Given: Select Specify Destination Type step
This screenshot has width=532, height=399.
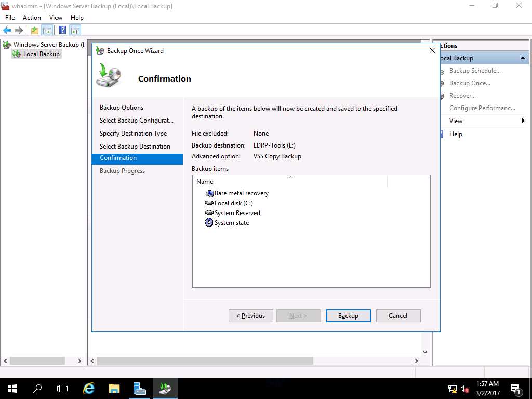Looking at the screenshot, I should [134, 134].
